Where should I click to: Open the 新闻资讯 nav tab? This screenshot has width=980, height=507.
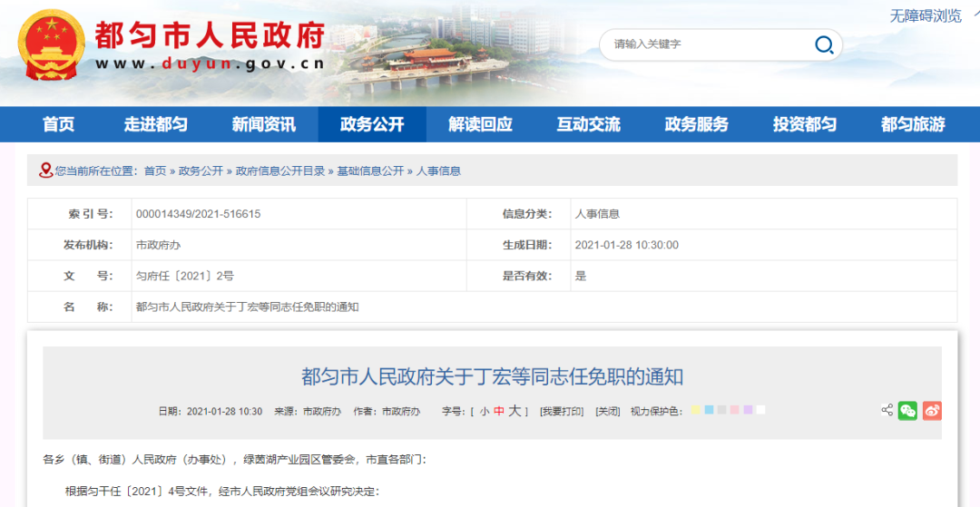pos(264,124)
